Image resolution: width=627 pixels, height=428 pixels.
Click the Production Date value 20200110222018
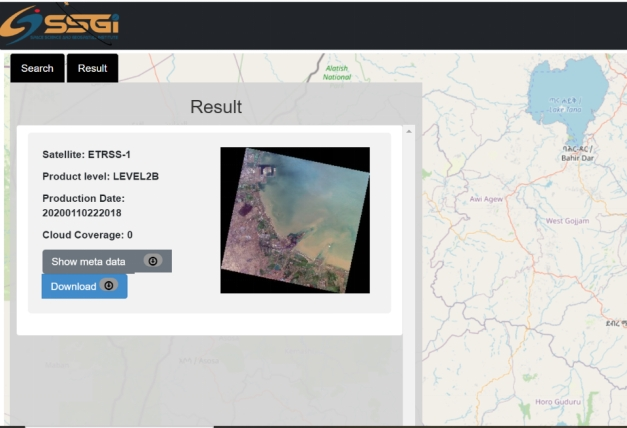pyautogui.click(x=82, y=213)
